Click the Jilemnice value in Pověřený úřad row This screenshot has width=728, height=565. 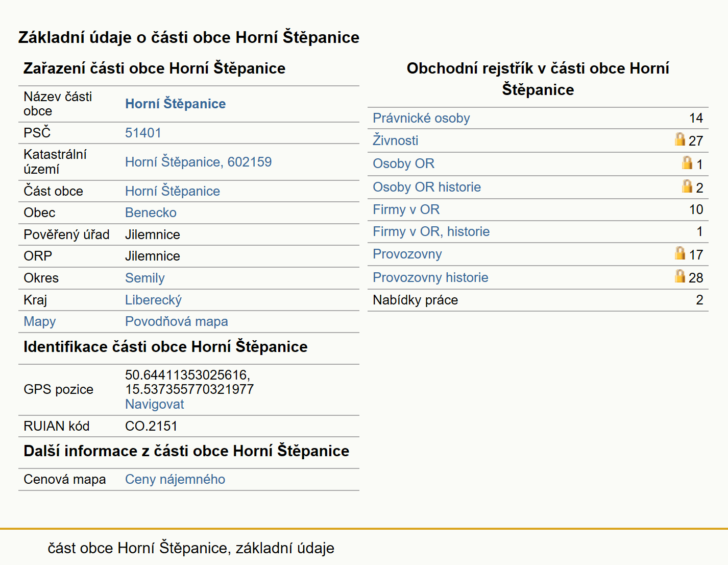tap(153, 234)
